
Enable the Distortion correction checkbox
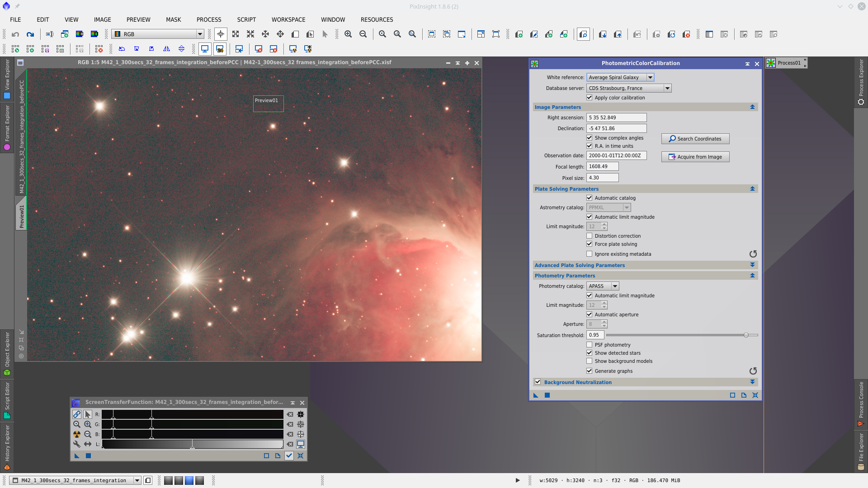(x=590, y=236)
